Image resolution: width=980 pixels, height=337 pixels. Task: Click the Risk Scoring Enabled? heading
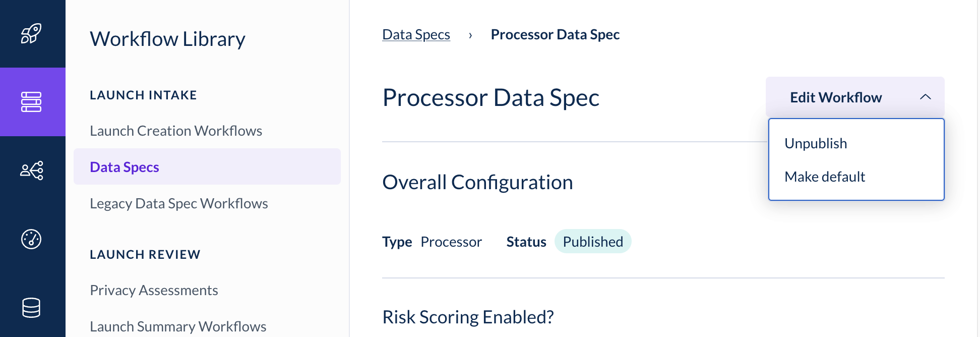tap(468, 317)
